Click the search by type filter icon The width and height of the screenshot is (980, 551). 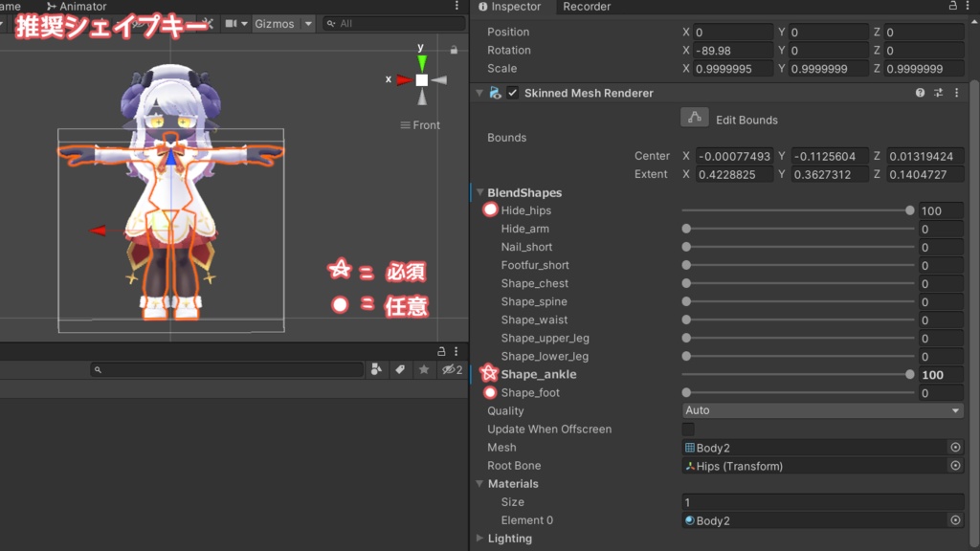(376, 369)
